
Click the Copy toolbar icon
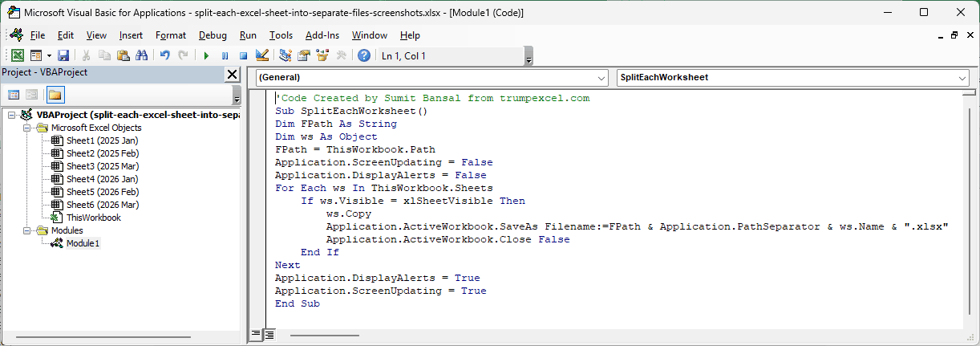(x=104, y=55)
